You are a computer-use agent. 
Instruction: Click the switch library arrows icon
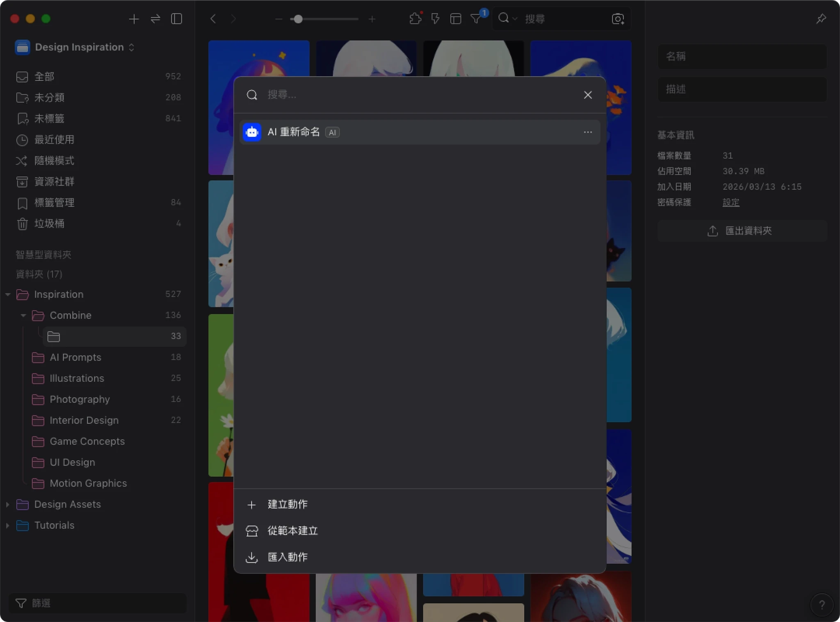(155, 19)
